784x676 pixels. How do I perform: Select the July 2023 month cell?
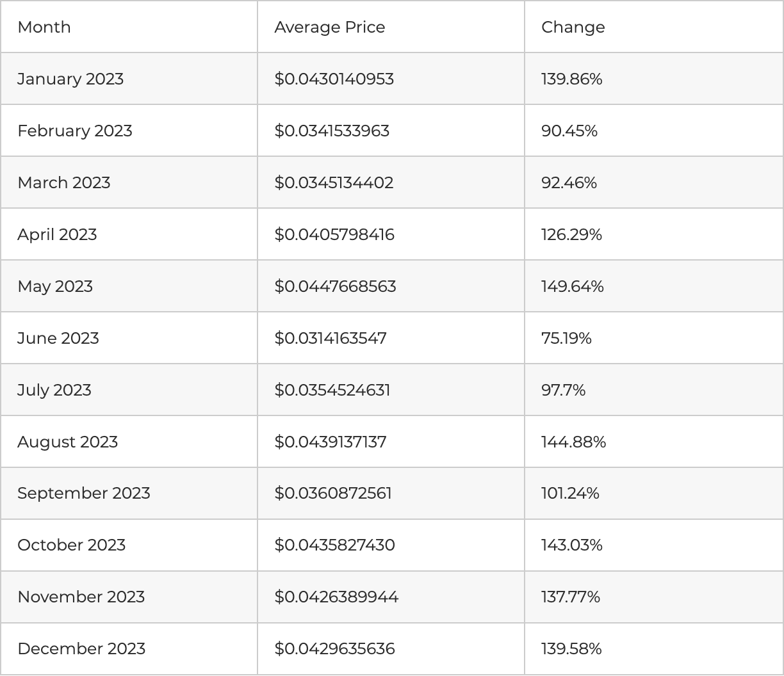point(54,390)
